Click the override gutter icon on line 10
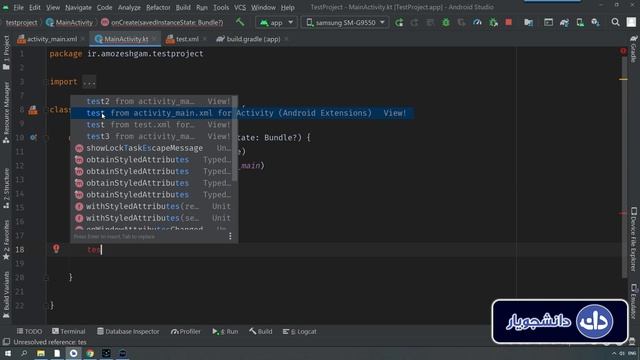This screenshot has height=360, width=640. point(33,138)
